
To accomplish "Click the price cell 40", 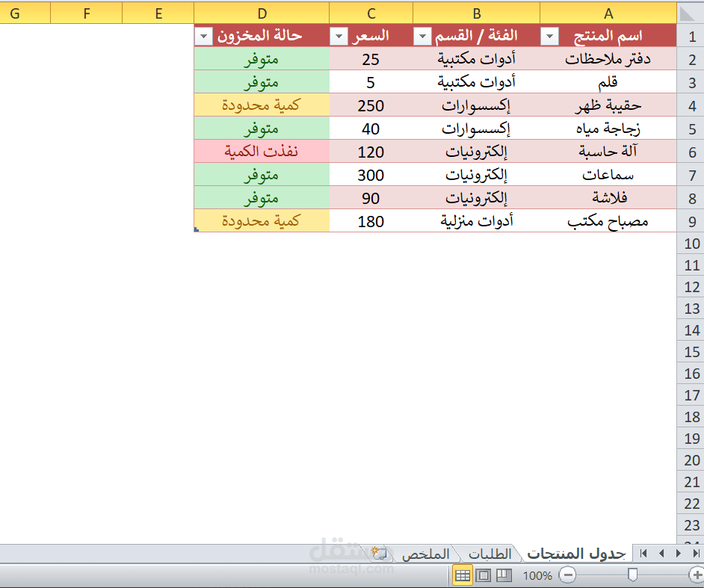I will [371, 129].
